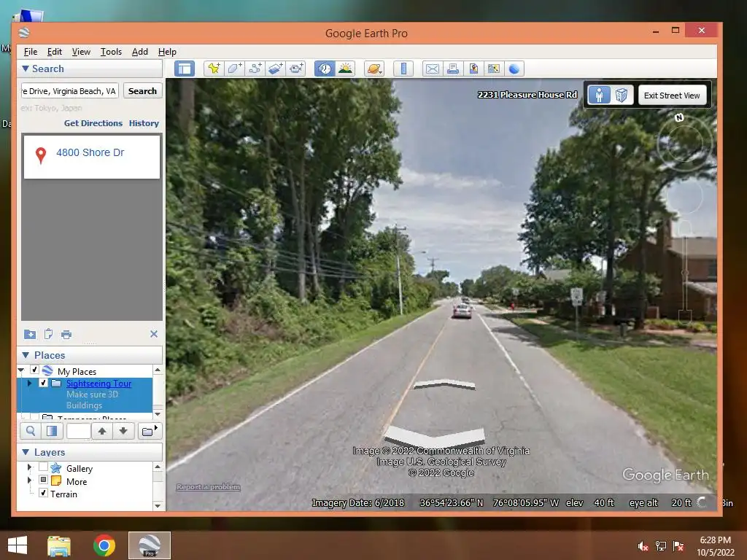Save search results to My Places icon
Screen dimensions: 747x560
pos(29,334)
